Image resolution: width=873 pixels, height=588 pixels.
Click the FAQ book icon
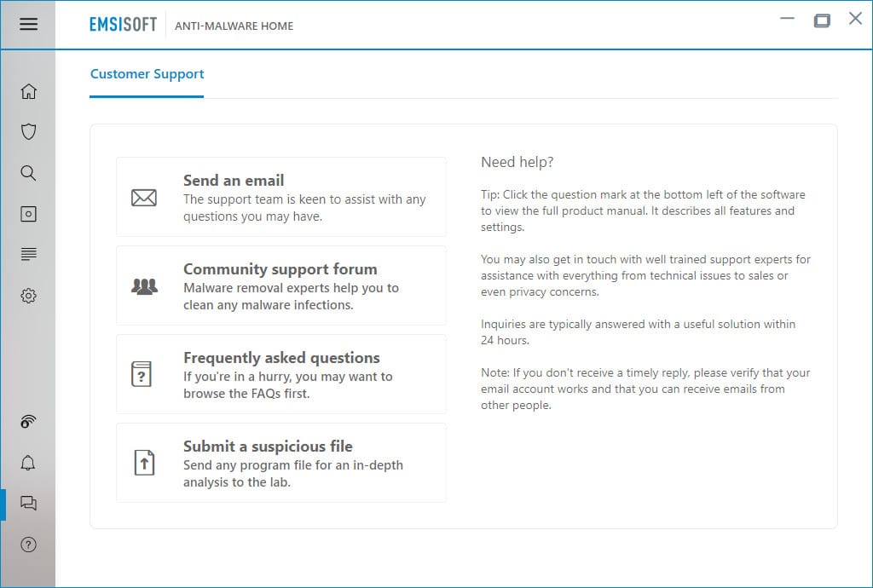tap(142, 374)
